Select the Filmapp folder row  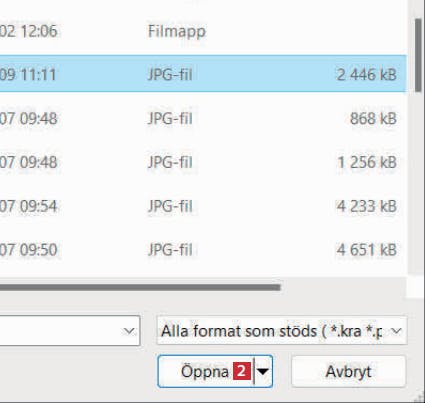click(203, 31)
